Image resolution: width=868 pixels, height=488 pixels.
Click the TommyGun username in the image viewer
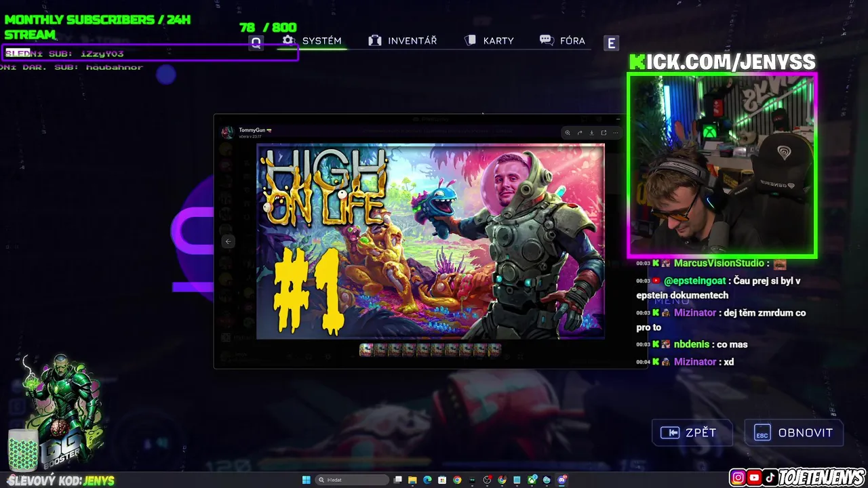[252, 129]
